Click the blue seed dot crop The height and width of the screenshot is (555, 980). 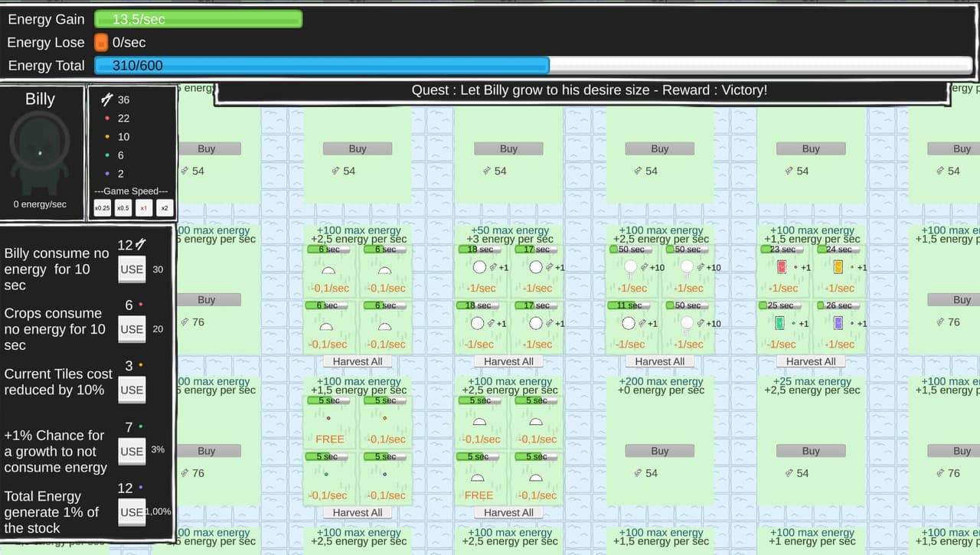click(x=384, y=474)
